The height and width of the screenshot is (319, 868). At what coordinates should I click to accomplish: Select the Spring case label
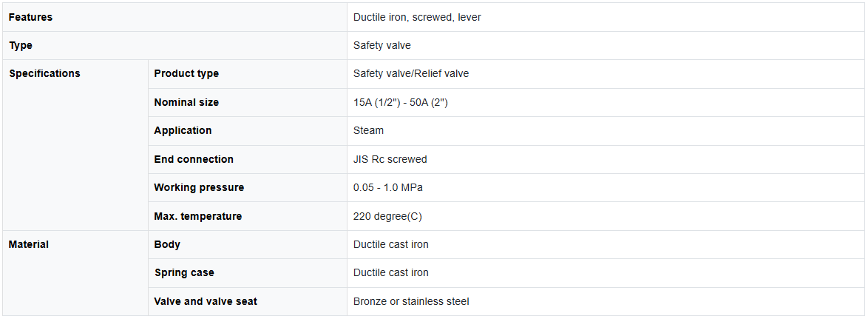[x=184, y=272]
